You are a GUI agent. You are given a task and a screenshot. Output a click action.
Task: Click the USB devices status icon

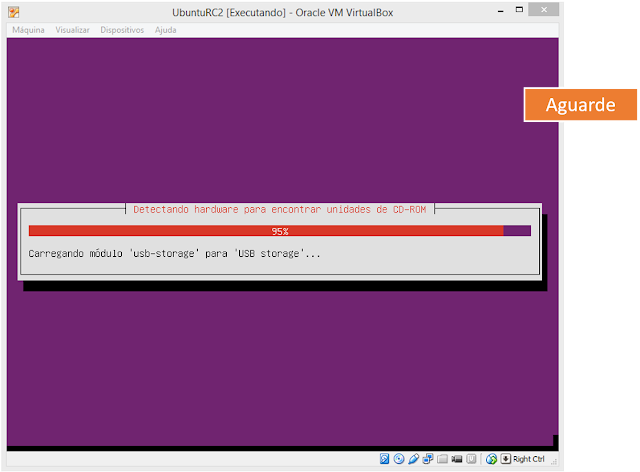click(413, 459)
